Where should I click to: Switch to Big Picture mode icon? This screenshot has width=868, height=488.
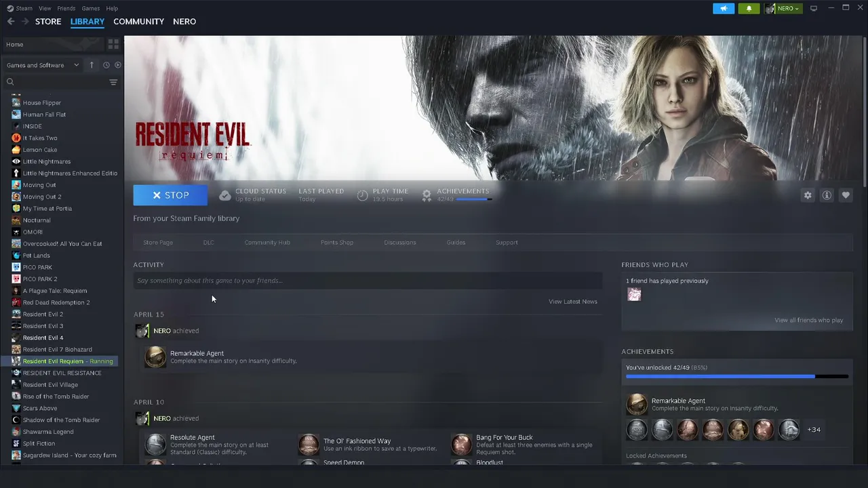[x=814, y=8]
